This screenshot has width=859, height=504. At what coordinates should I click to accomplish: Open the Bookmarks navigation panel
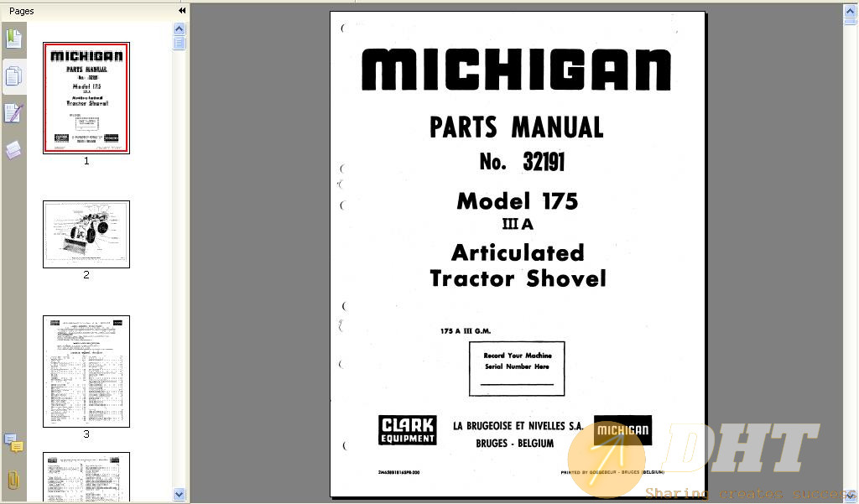pos(13,39)
